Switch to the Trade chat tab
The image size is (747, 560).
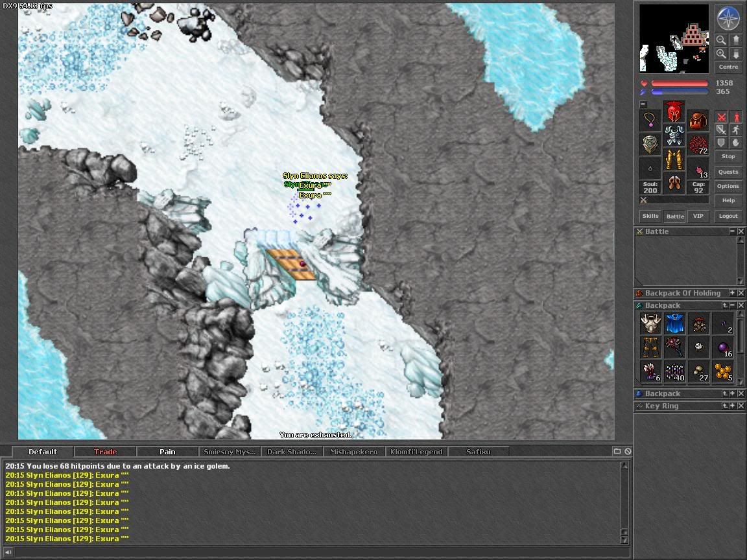pos(105,452)
